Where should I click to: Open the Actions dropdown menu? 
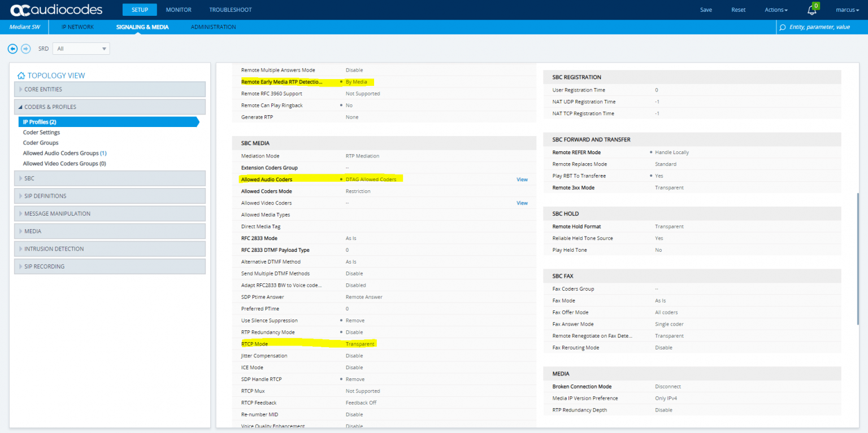(x=775, y=10)
